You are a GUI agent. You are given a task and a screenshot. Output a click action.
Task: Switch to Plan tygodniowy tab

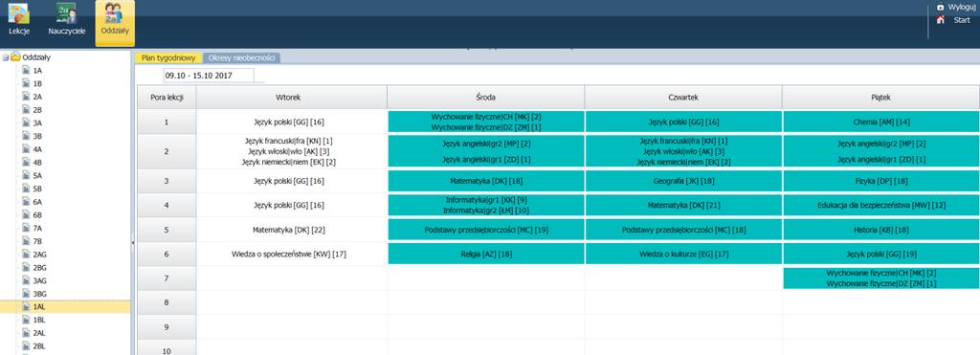[168, 58]
